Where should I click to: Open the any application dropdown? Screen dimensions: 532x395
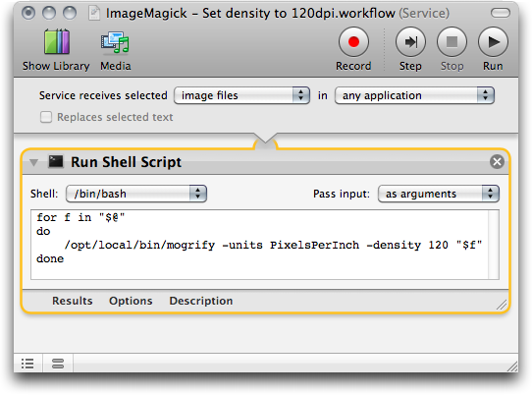tap(414, 95)
